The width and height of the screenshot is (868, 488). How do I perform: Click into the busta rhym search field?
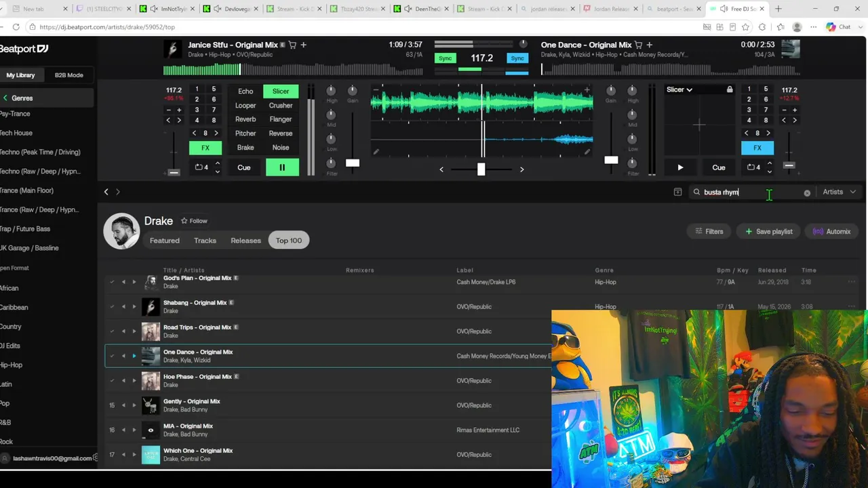point(751,192)
